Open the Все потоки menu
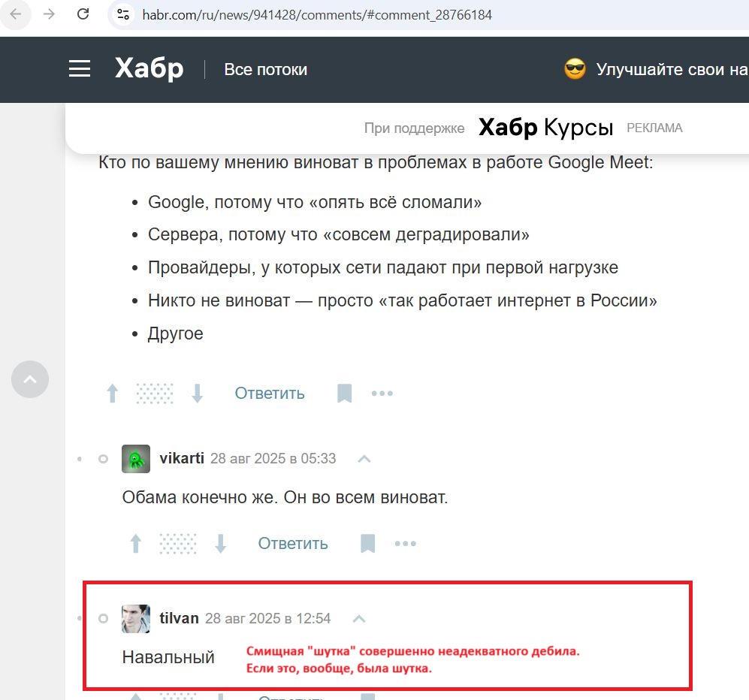 pyautogui.click(x=265, y=70)
